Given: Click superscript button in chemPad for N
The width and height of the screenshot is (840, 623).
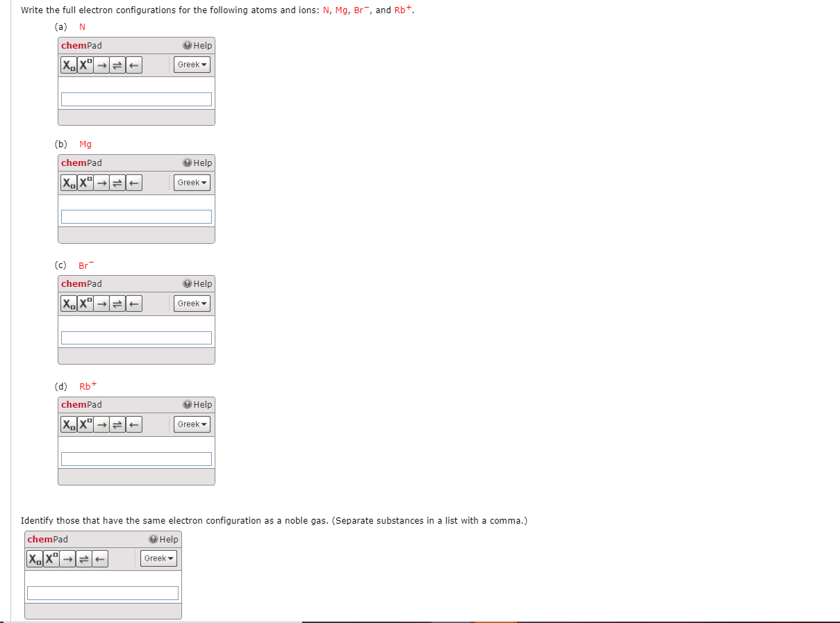Looking at the screenshot, I should [x=85, y=65].
